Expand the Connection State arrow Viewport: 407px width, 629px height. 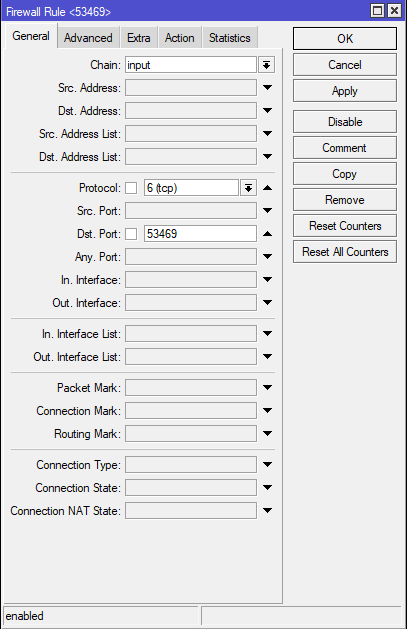267,488
